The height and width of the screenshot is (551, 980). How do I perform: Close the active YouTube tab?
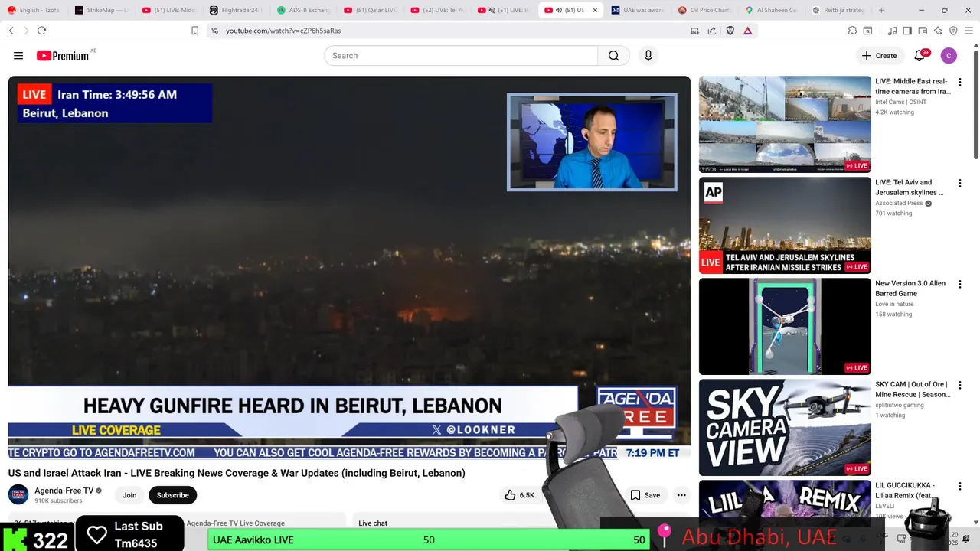tap(595, 10)
